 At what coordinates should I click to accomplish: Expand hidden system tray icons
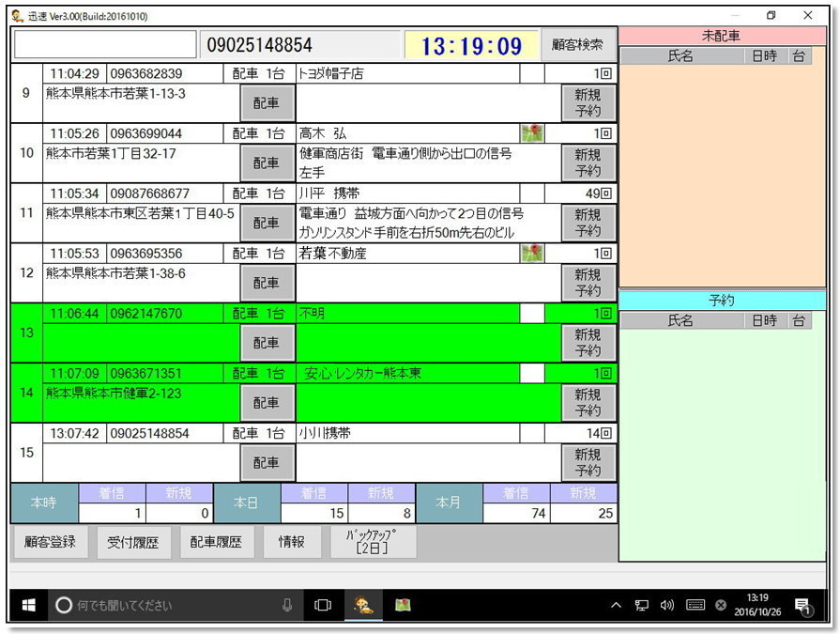point(617,606)
